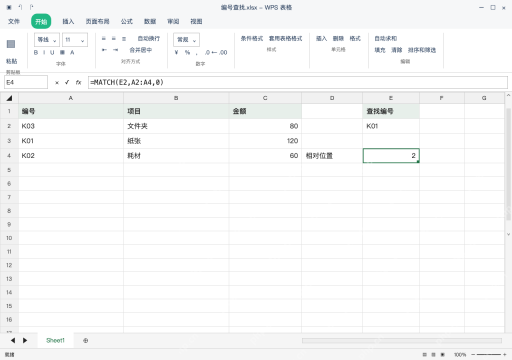Switch to the View (视图) tab
The height and width of the screenshot is (360, 512).
coord(196,21)
